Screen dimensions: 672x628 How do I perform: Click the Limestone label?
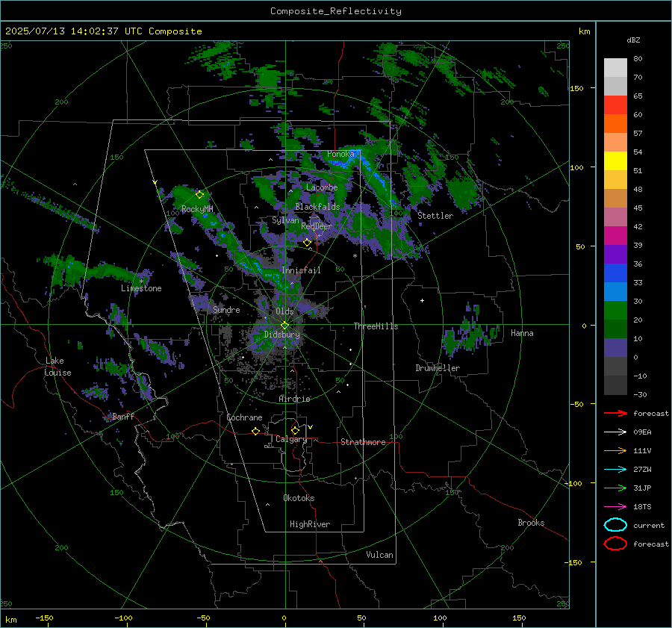141,288
